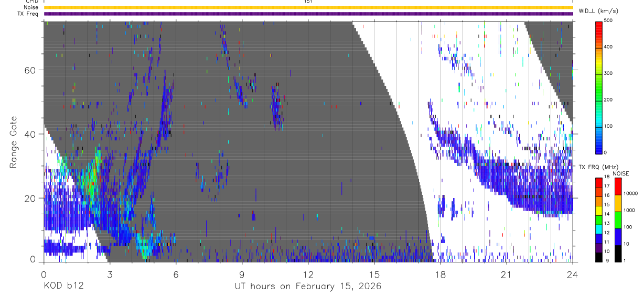
Task: Select the cyan segment of the TX FRQ bar
Action: [x=599, y=229]
